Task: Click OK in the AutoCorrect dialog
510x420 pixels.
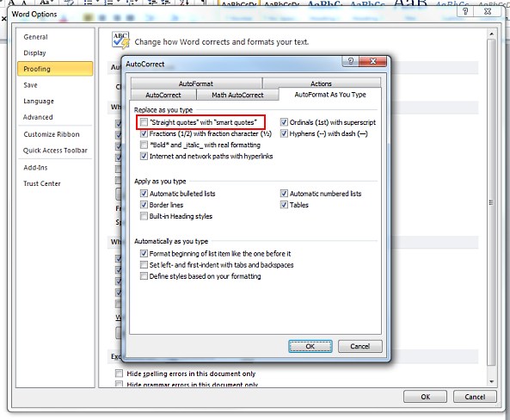Action: click(x=310, y=347)
